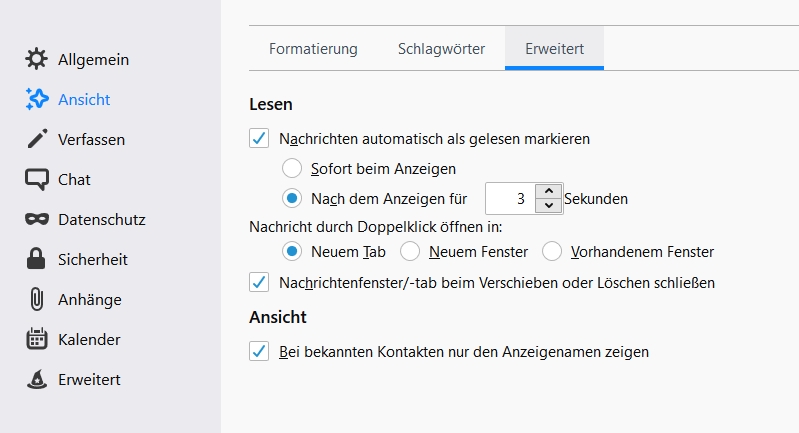Click the Verfassen pencil icon
Viewport: 799px width, 433px height.
click(37, 140)
